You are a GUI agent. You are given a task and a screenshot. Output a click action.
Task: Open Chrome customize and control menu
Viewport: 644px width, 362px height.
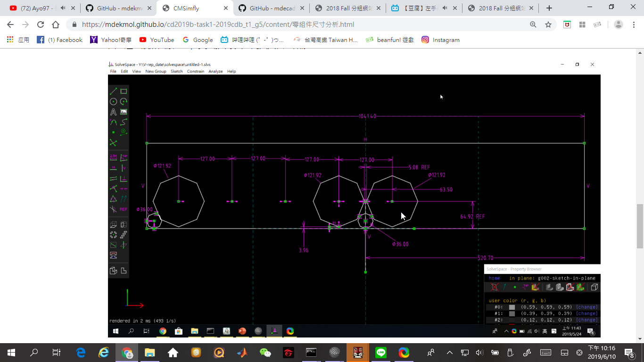click(633, 25)
